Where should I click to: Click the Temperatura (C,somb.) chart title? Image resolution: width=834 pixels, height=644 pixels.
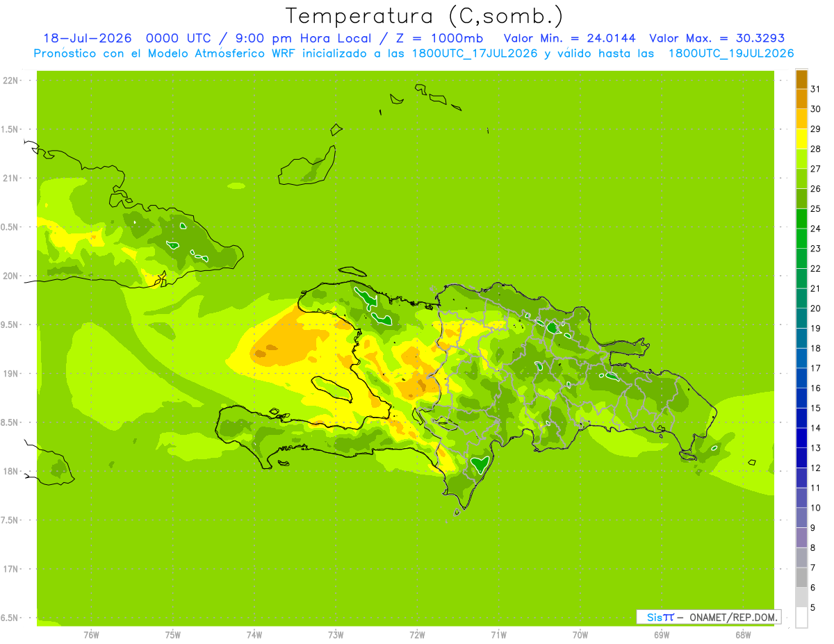coord(424,16)
